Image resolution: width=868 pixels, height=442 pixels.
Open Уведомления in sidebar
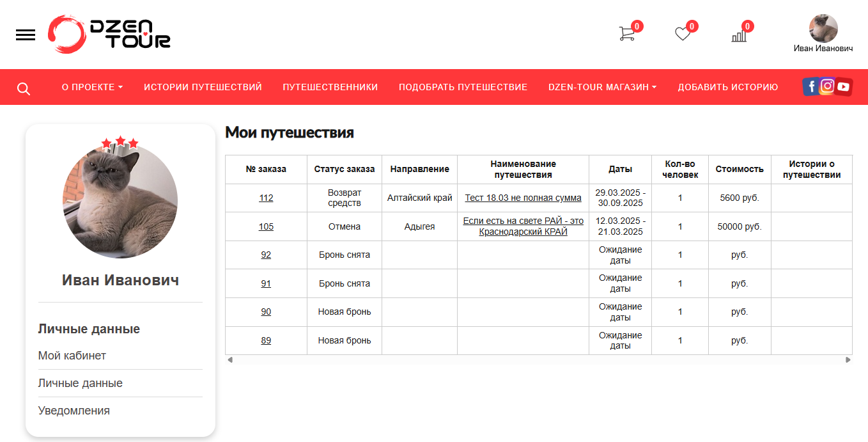[74, 411]
